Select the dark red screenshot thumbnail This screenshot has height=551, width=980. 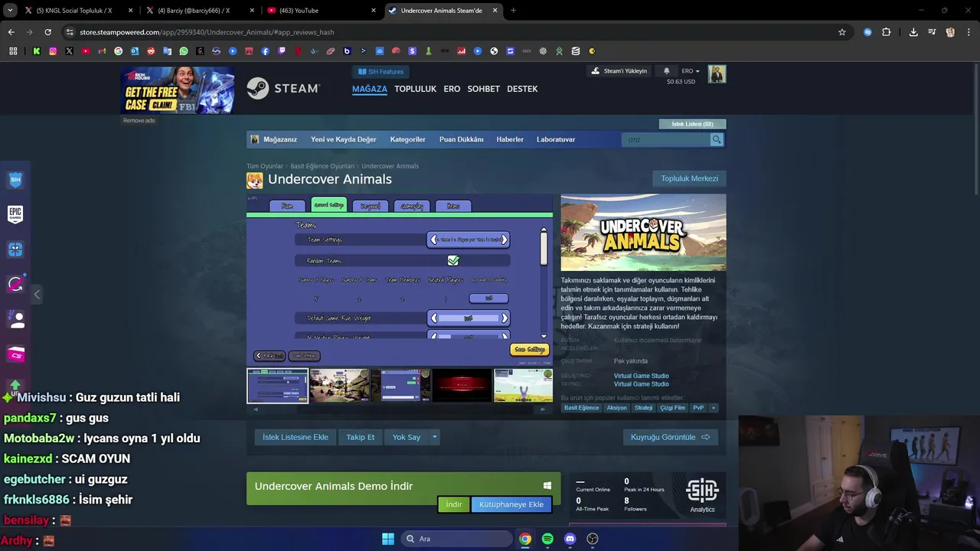pos(462,385)
